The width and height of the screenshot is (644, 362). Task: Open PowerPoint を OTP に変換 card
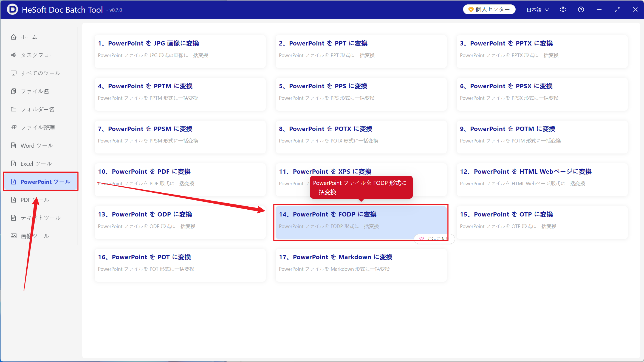coord(542,223)
